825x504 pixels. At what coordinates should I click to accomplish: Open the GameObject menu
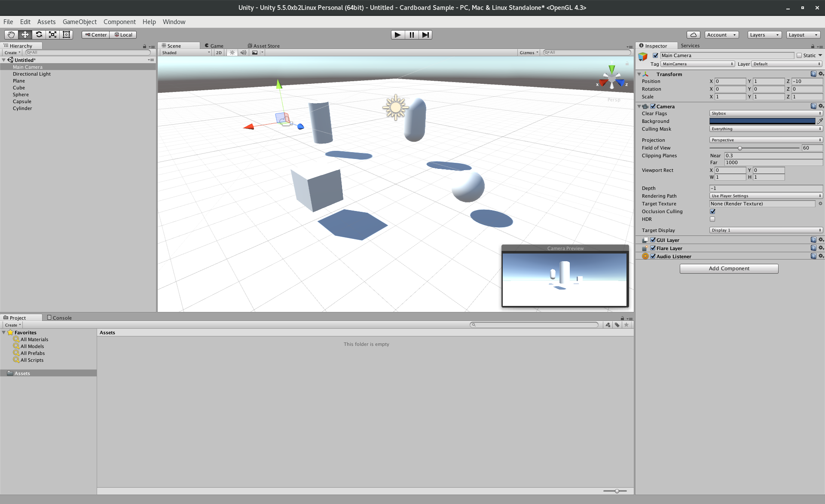click(x=79, y=22)
